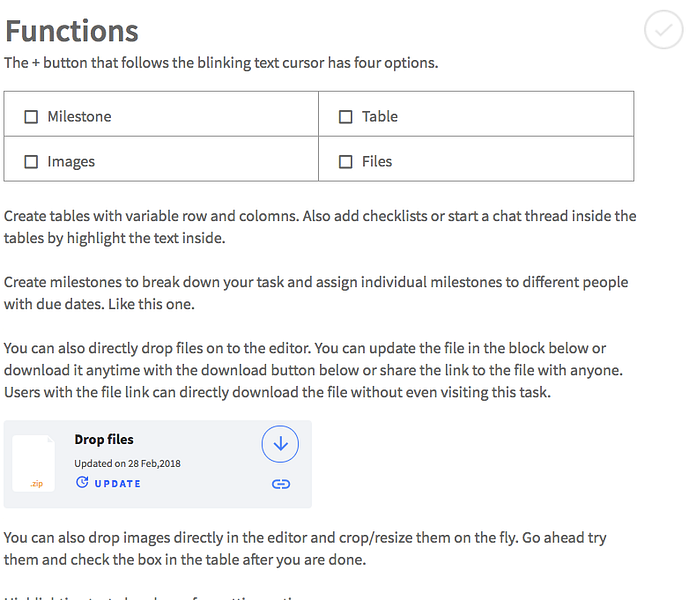This screenshot has height=600, width=689.
Task: Place cursor in 'Create tables' paragraph
Action: click(x=320, y=227)
